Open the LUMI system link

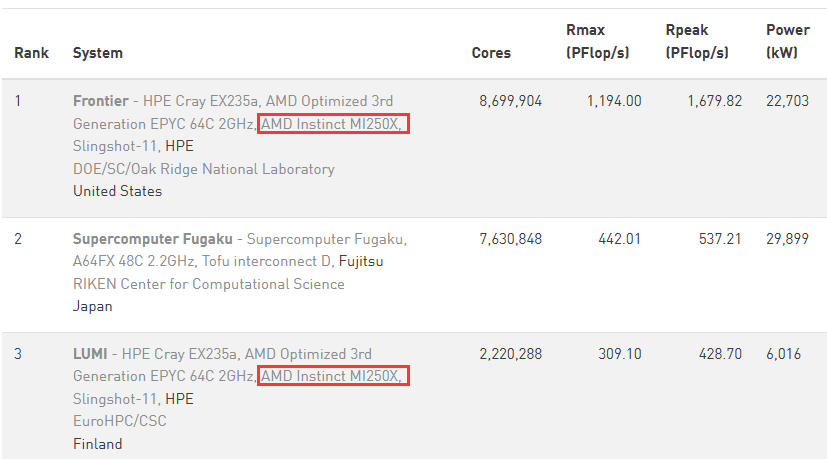(91, 354)
